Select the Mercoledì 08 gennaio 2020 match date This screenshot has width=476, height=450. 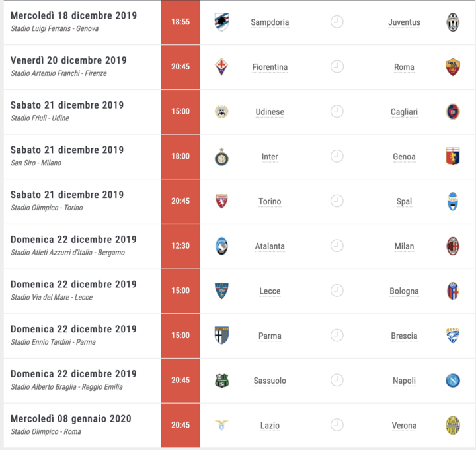pos(71,418)
